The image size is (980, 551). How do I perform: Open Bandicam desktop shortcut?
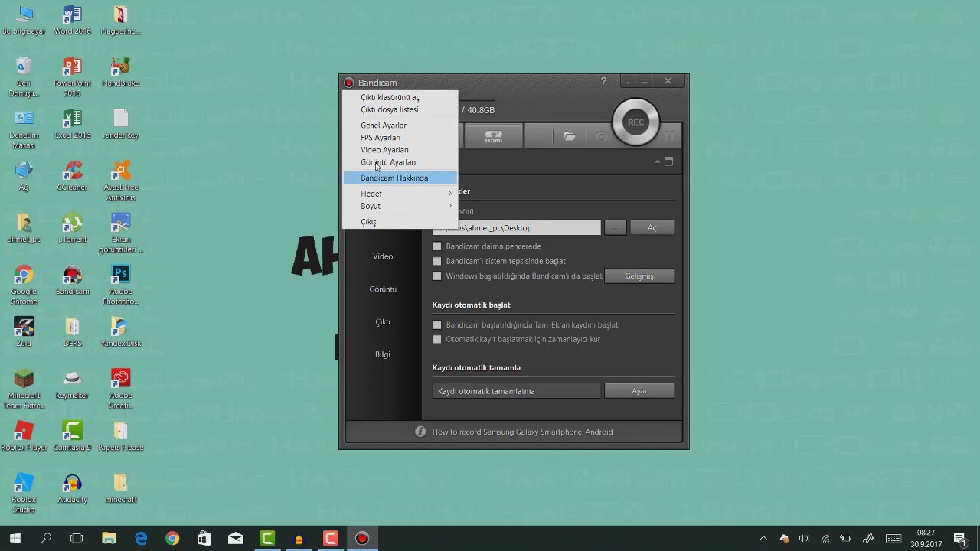72,281
